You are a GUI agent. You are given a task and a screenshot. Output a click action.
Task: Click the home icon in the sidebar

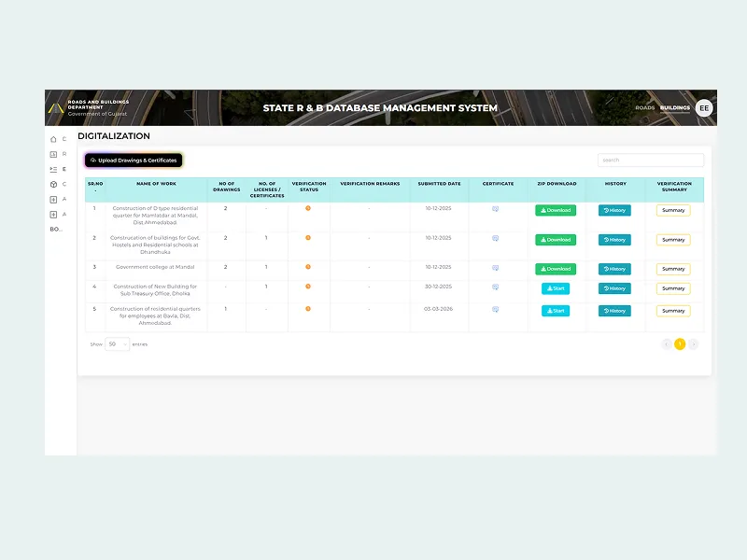[52, 139]
